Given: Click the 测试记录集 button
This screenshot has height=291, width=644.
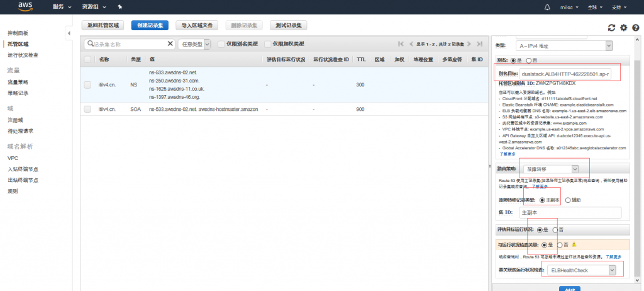Looking at the screenshot, I should tap(288, 25).
